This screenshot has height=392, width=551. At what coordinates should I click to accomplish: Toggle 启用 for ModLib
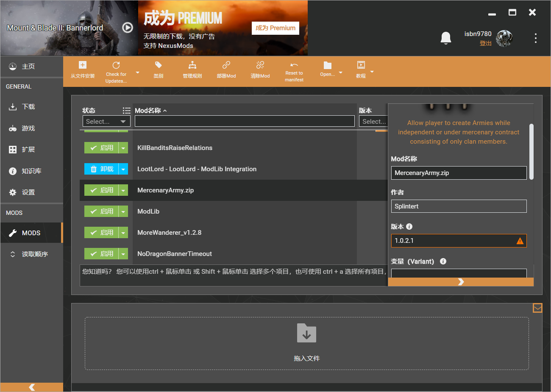(101, 211)
